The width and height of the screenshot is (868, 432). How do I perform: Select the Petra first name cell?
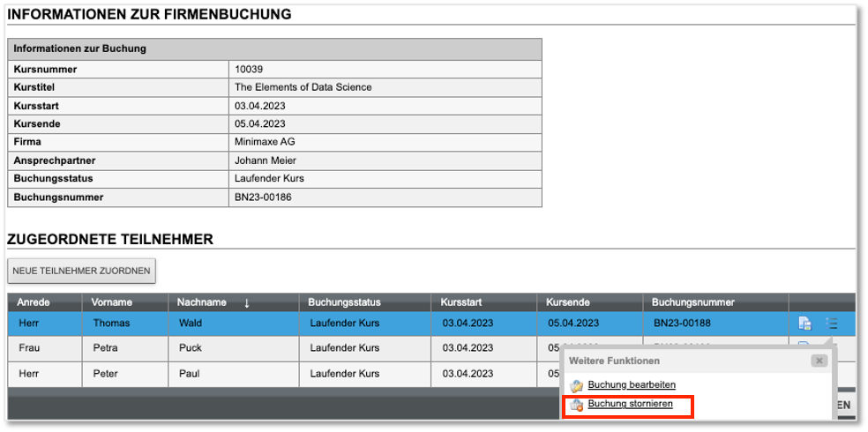[x=105, y=348]
